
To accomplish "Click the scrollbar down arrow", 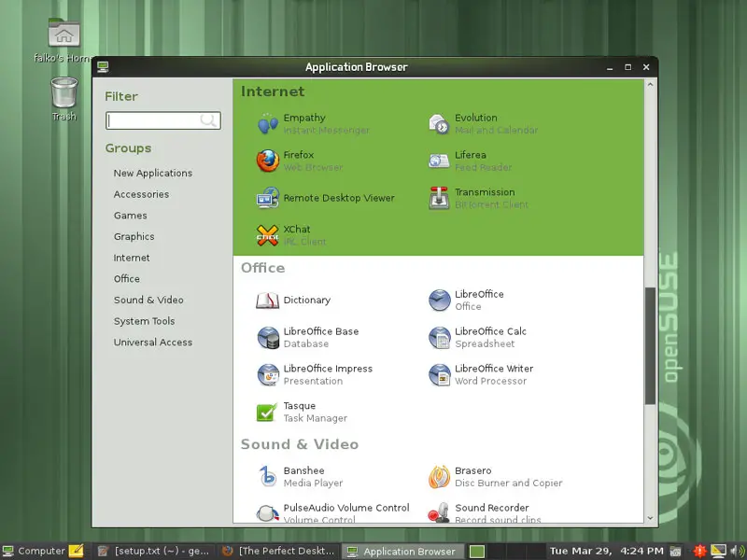I will (x=650, y=518).
